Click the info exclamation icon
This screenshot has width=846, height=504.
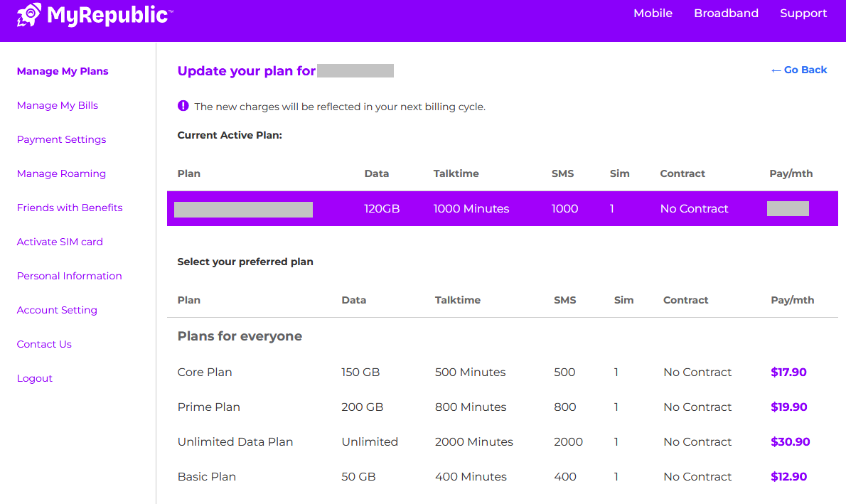(183, 106)
